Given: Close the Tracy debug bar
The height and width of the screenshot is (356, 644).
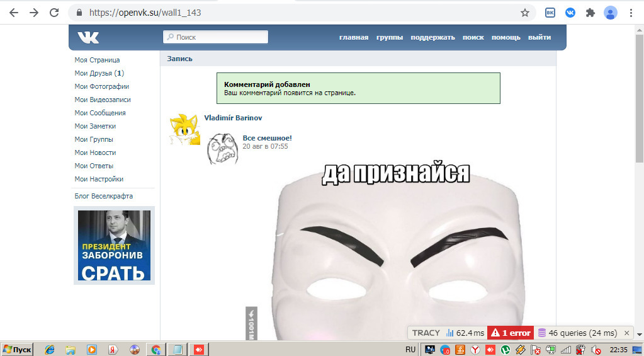Looking at the screenshot, I should (627, 333).
